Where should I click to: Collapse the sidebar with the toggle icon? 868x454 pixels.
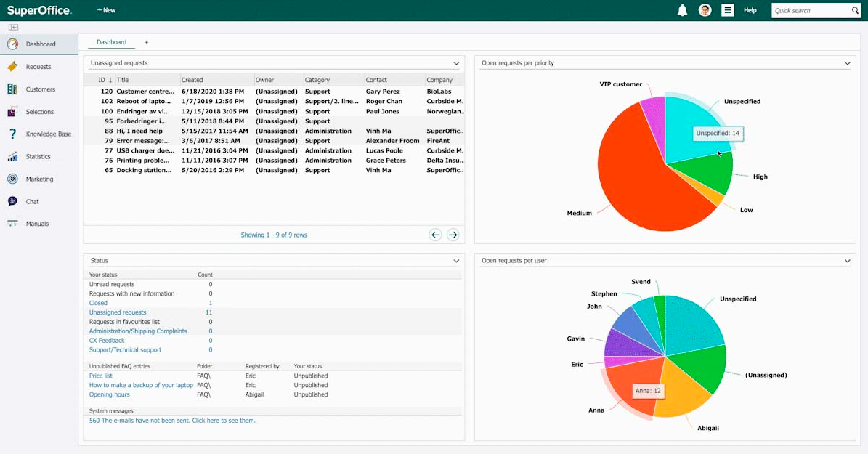click(13, 27)
